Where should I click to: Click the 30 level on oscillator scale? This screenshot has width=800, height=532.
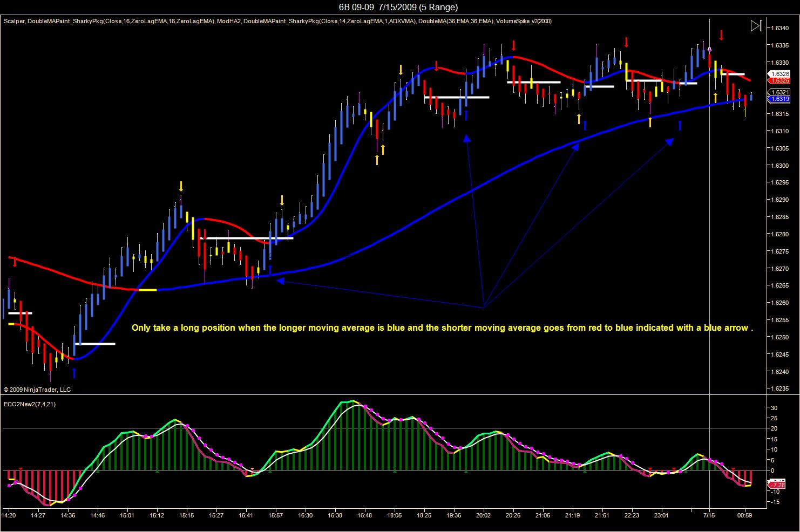coord(774,407)
